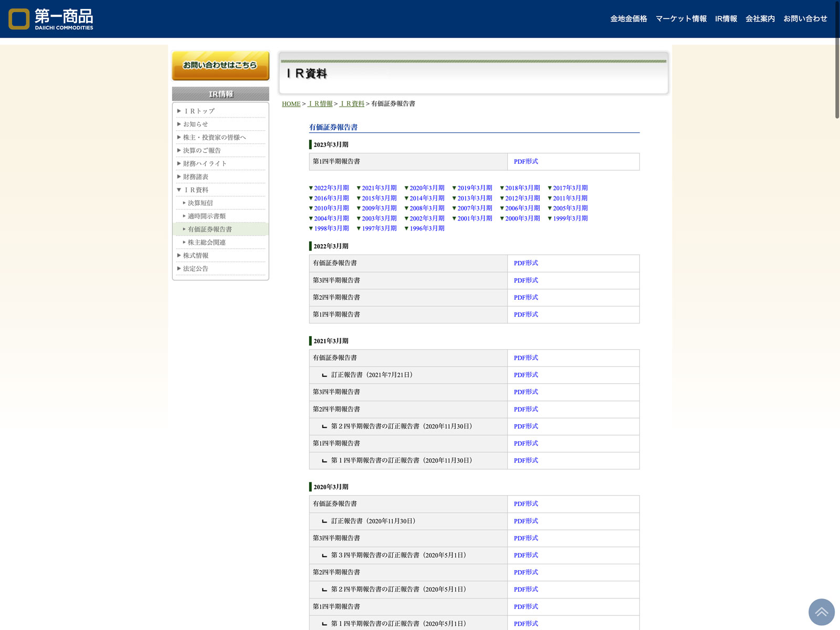
Task: Expand 財務ハイライト sidebar item
Action: [x=205, y=164]
